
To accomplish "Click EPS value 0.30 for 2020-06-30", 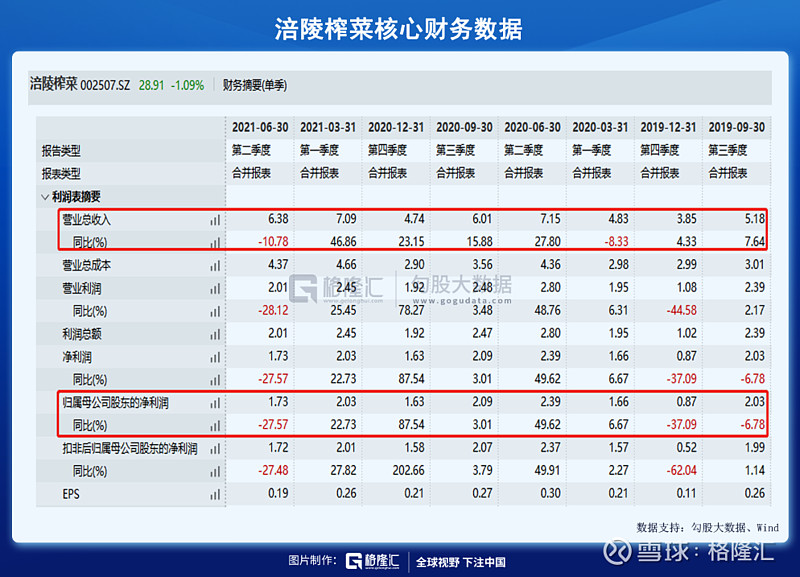I will point(550,494).
